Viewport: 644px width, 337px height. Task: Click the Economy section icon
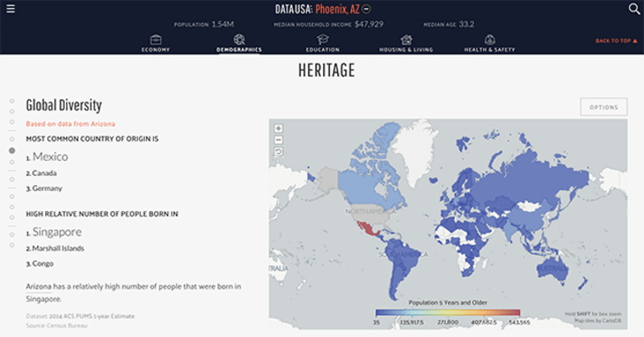point(156,40)
